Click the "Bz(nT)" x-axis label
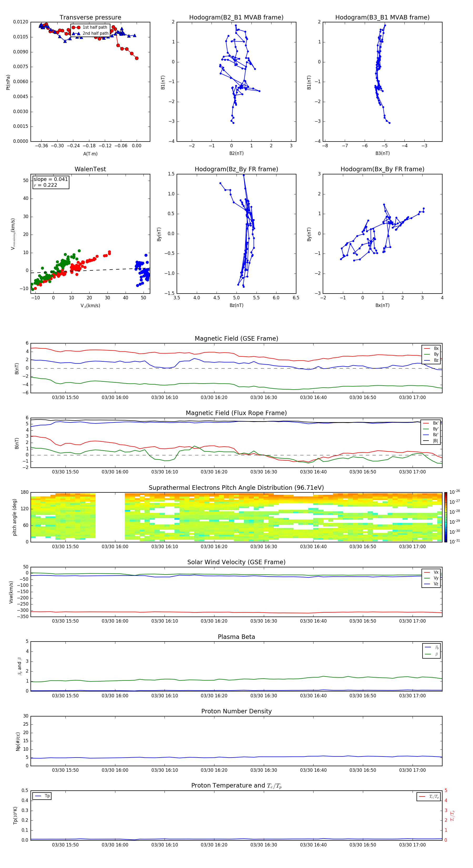 pyautogui.click(x=236, y=305)
